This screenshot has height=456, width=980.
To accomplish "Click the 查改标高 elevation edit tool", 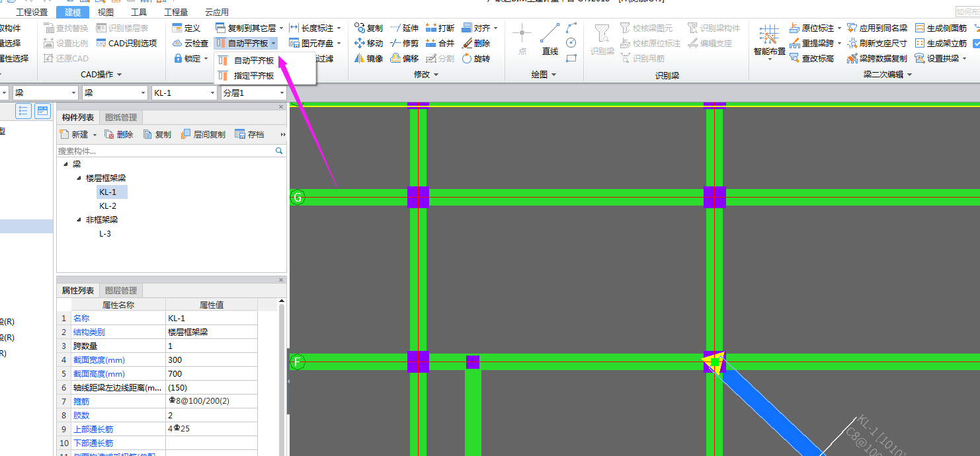I will pyautogui.click(x=811, y=58).
